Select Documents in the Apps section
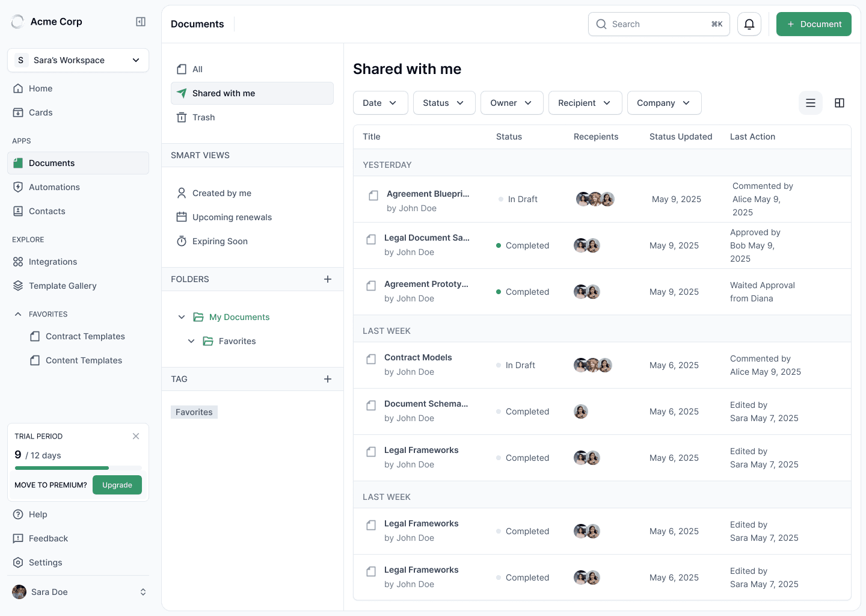 pyautogui.click(x=78, y=163)
